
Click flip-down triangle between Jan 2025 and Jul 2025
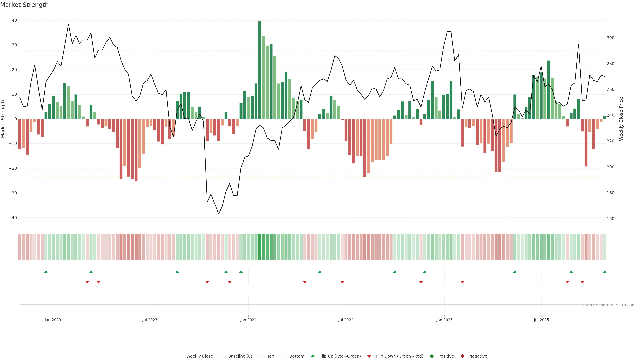coord(462,282)
